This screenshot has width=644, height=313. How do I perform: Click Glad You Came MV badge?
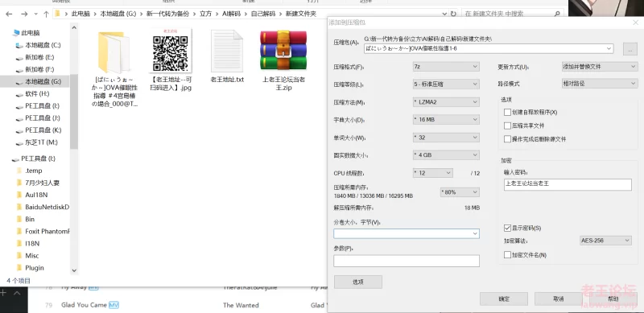[x=114, y=305]
